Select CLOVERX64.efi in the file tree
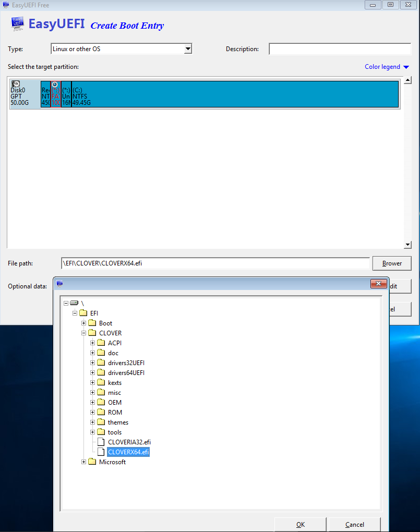This screenshot has width=420, height=532. point(128,452)
